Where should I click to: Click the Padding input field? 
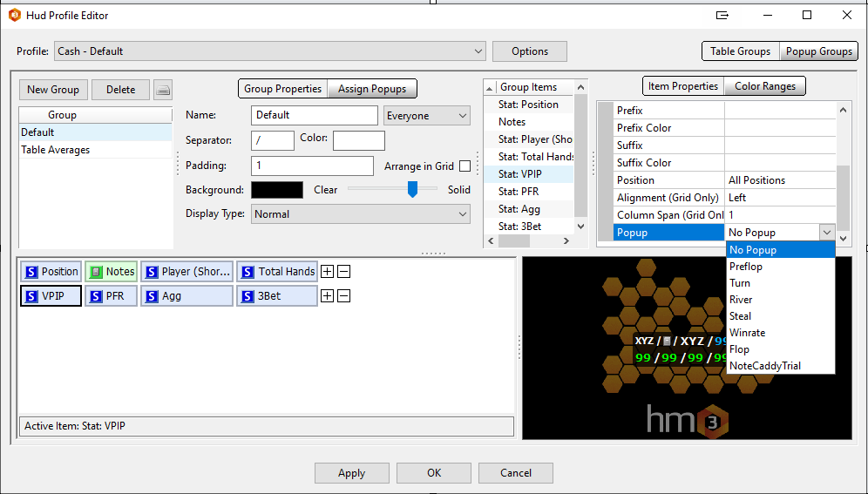tap(312, 166)
